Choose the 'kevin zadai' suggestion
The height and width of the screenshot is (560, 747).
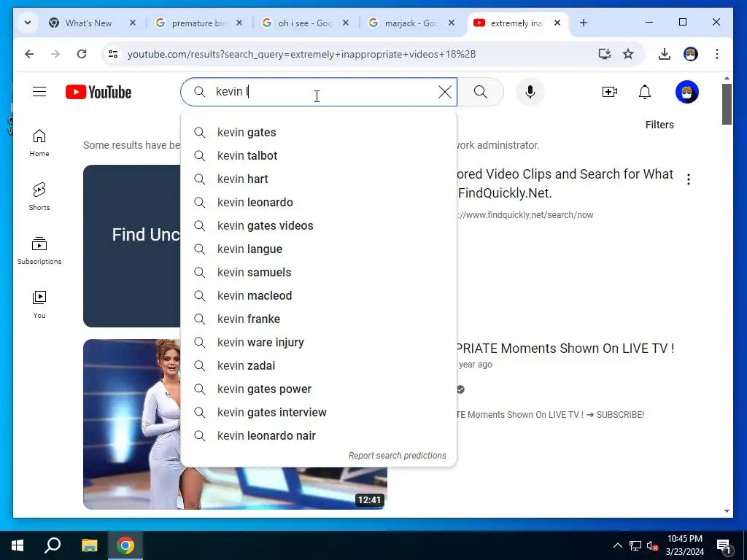click(x=319, y=366)
